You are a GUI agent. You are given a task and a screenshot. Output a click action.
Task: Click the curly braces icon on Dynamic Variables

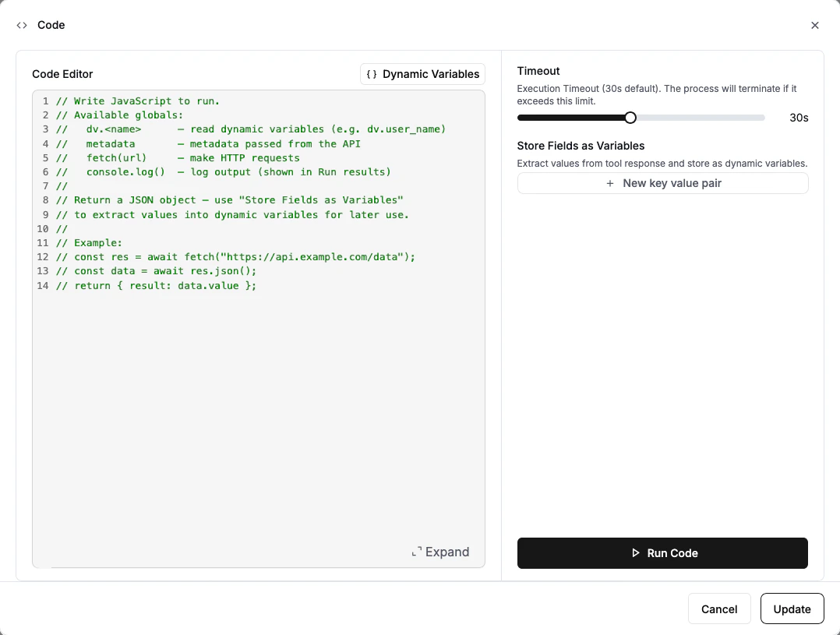372,74
